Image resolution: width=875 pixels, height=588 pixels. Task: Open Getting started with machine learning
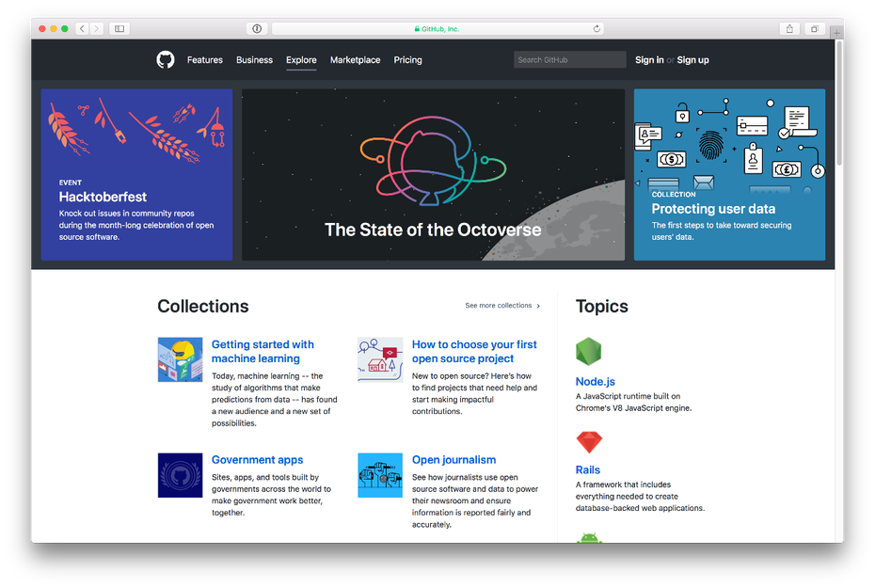coord(262,352)
